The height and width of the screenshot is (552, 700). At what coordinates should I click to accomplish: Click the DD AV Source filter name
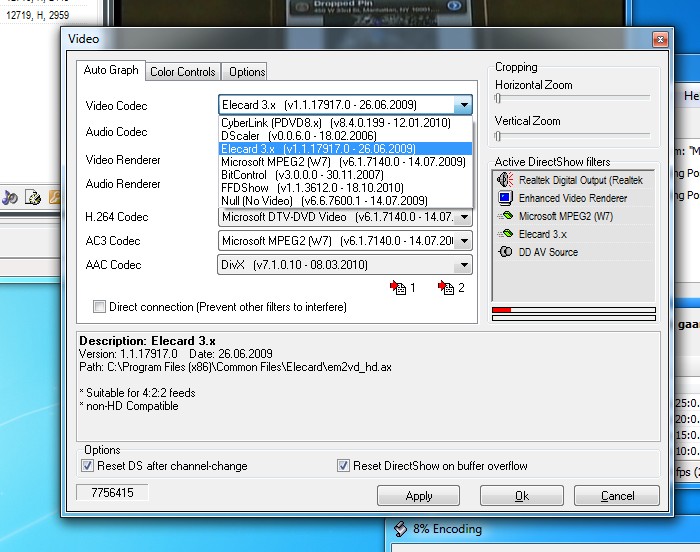coord(548,252)
